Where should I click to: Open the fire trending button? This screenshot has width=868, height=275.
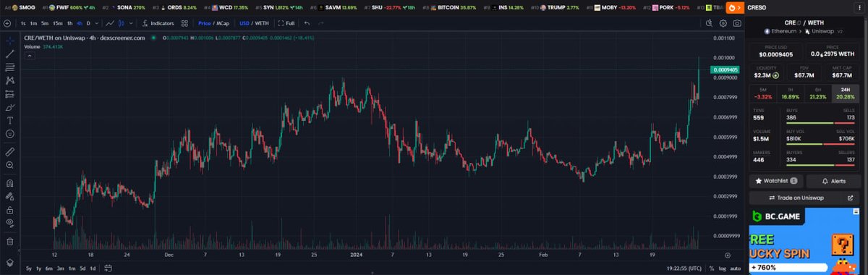click(x=735, y=7)
